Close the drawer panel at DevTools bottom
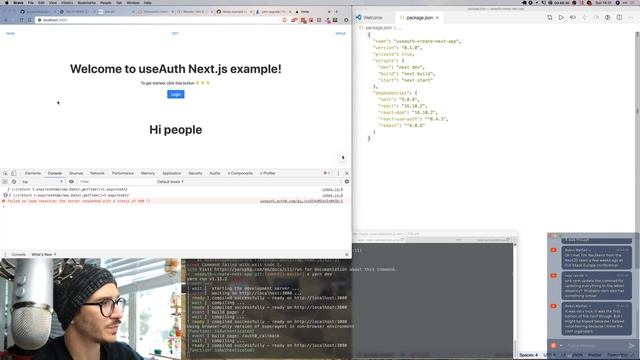640x360 pixels. coord(347,254)
